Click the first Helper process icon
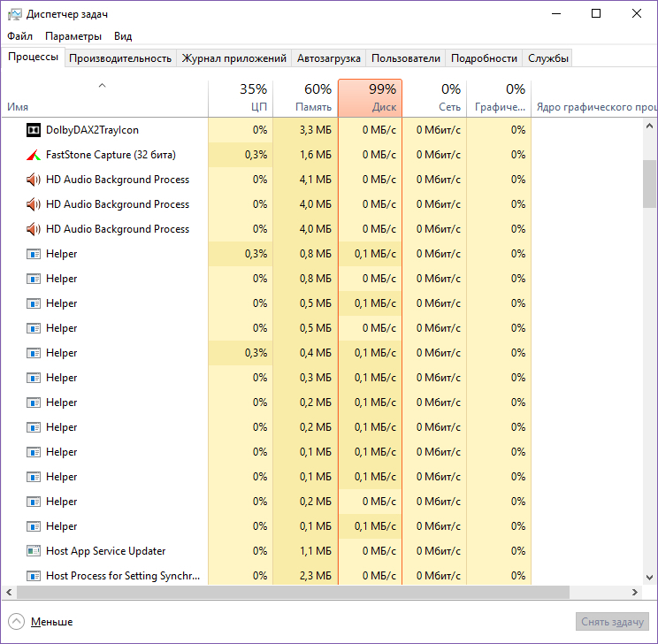This screenshot has height=644, width=658. click(34, 254)
